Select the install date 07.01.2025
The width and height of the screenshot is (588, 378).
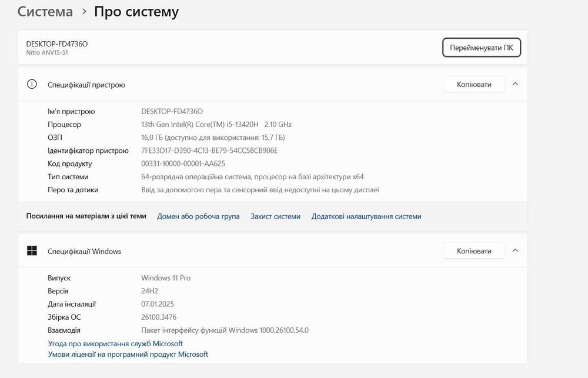point(158,304)
